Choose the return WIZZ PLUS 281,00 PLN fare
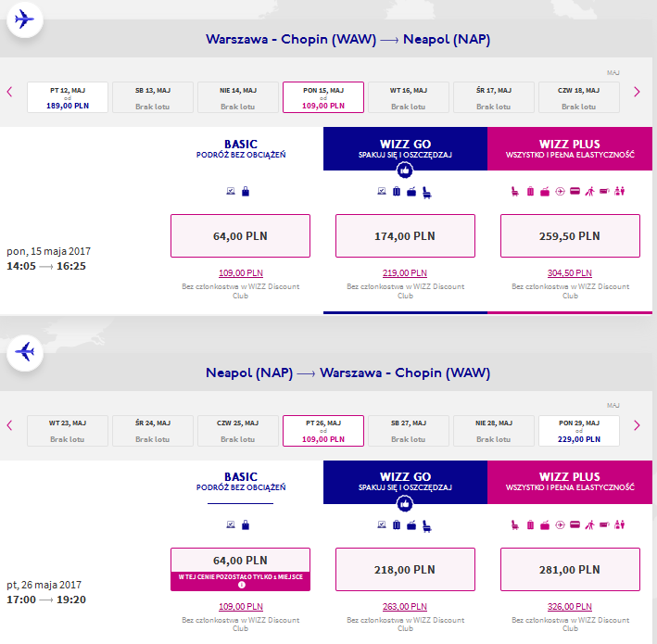 click(x=570, y=570)
